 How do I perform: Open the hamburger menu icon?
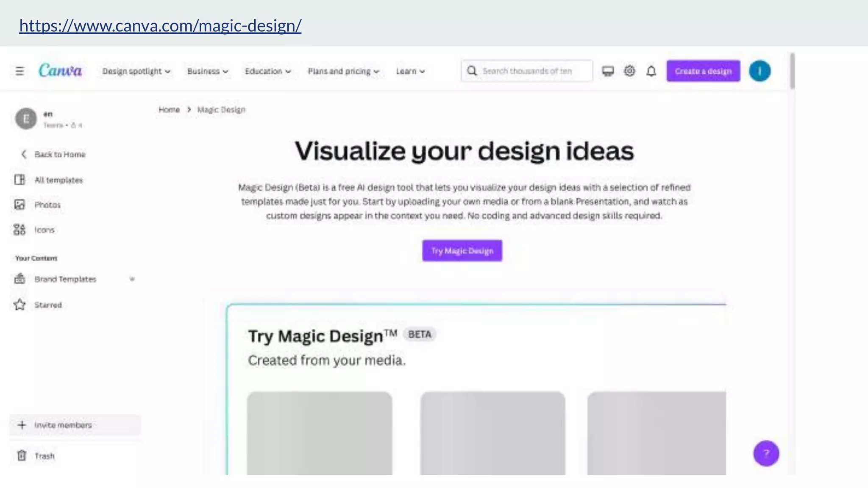point(19,71)
